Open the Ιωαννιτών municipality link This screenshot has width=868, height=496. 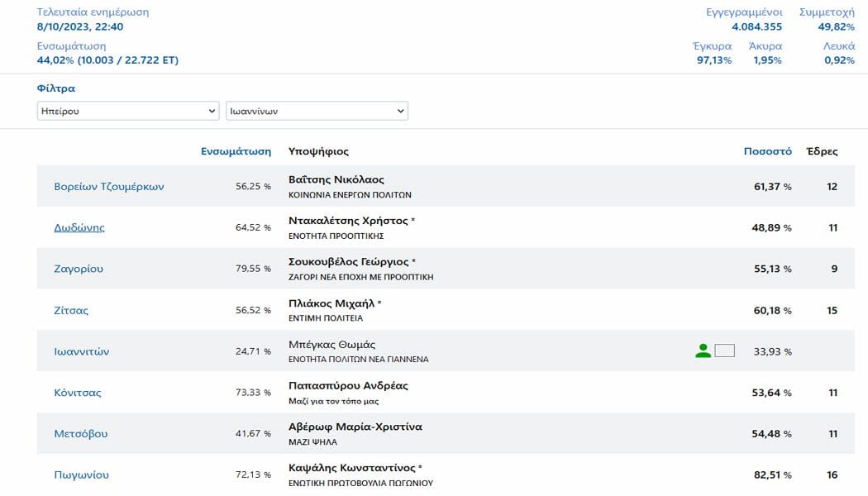pyautogui.click(x=81, y=351)
